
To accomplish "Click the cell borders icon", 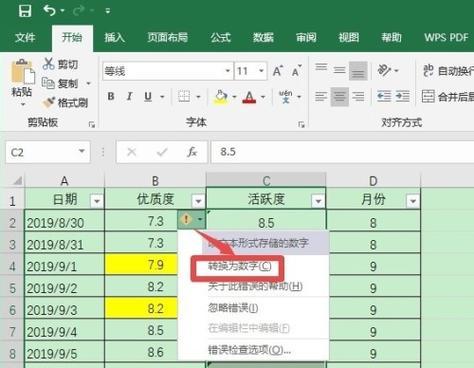I will [x=184, y=97].
